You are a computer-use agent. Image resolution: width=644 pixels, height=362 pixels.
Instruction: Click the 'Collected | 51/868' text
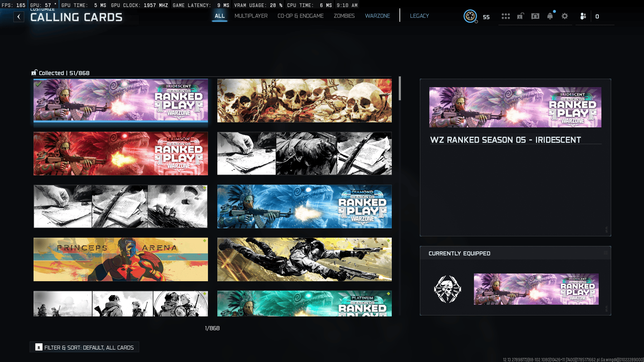coord(64,73)
